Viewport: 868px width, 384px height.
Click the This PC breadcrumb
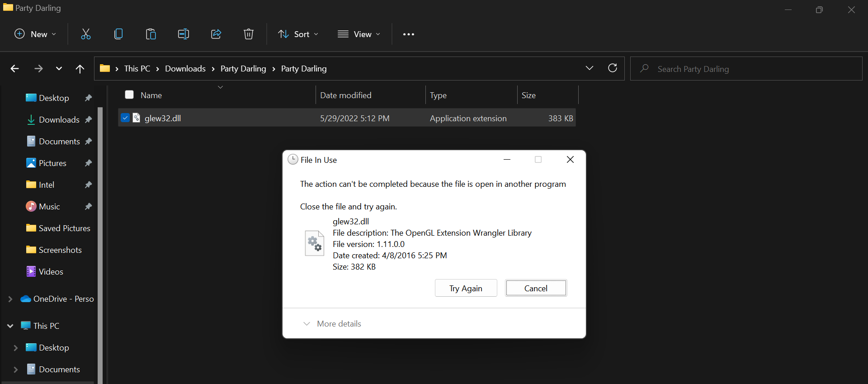(137, 69)
